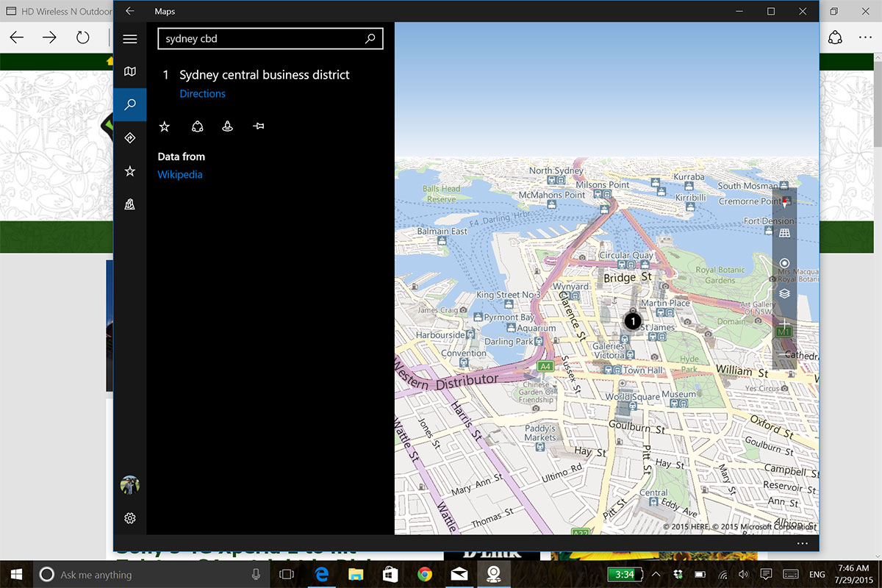Show my location on the map
The width and height of the screenshot is (882, 588).
[x=784, y=263]
